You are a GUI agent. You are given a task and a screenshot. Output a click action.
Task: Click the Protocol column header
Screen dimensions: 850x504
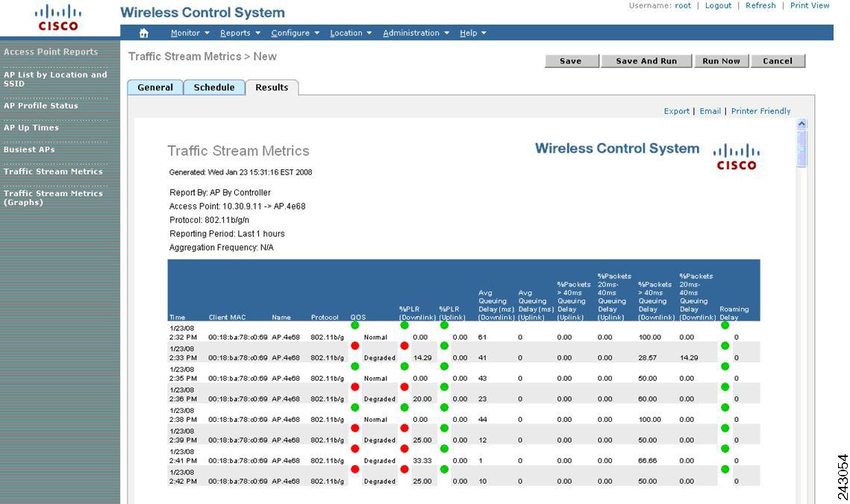click(325, 317)
